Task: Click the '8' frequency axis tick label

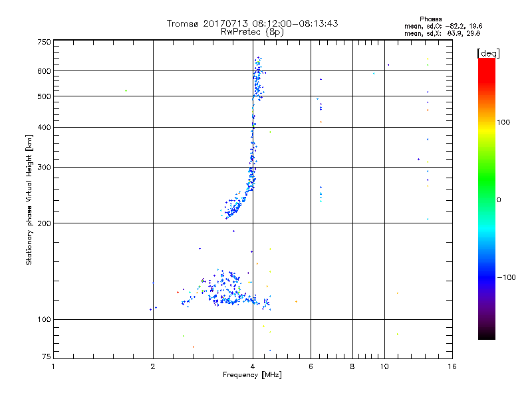Action: (352, 366)
